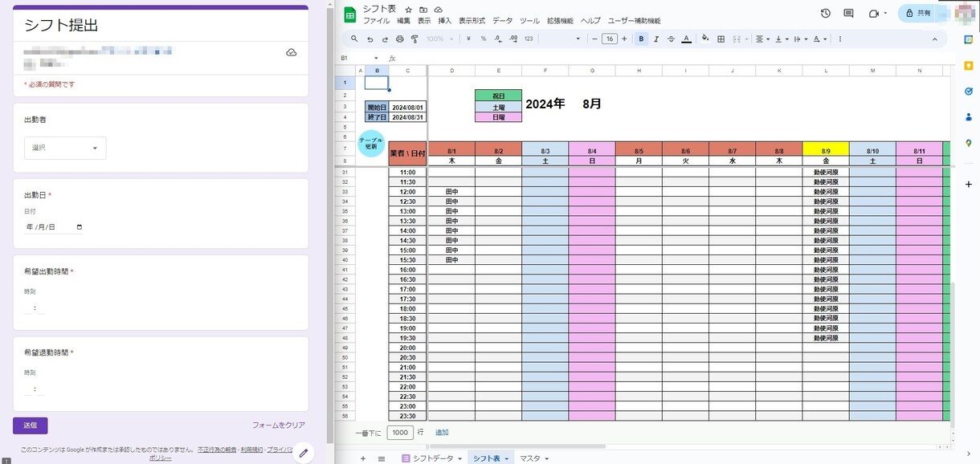
Task: Open the 挿入 menu
Action: 445,21
